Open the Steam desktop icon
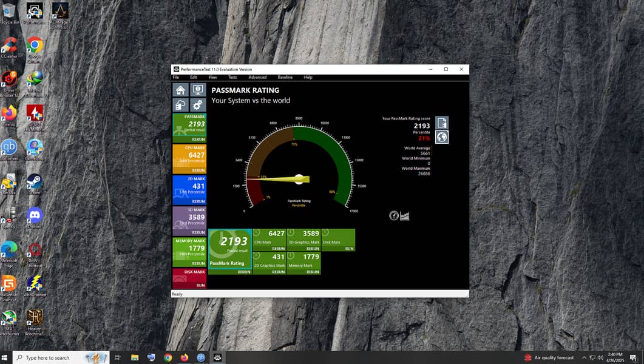This screenshot has height=364, width=644. point(35,184)
